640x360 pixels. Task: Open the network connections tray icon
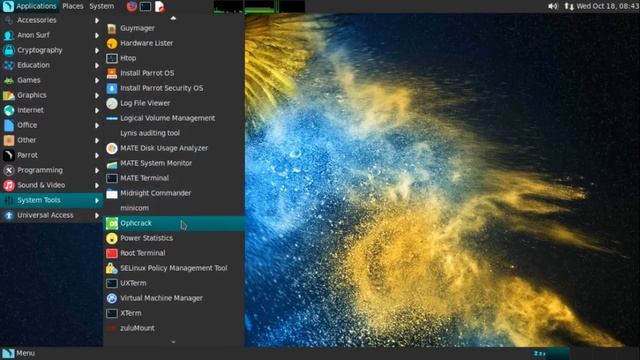point(569,6)
